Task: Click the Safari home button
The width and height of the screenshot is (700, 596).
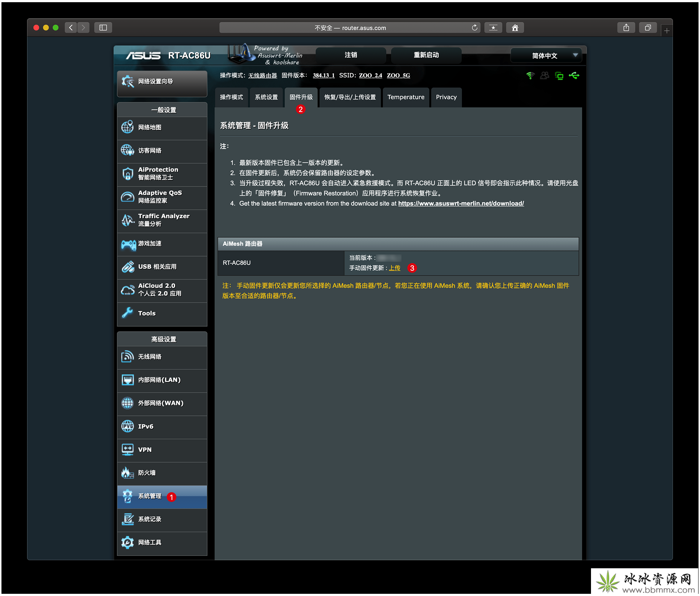Action: [515, 28]
